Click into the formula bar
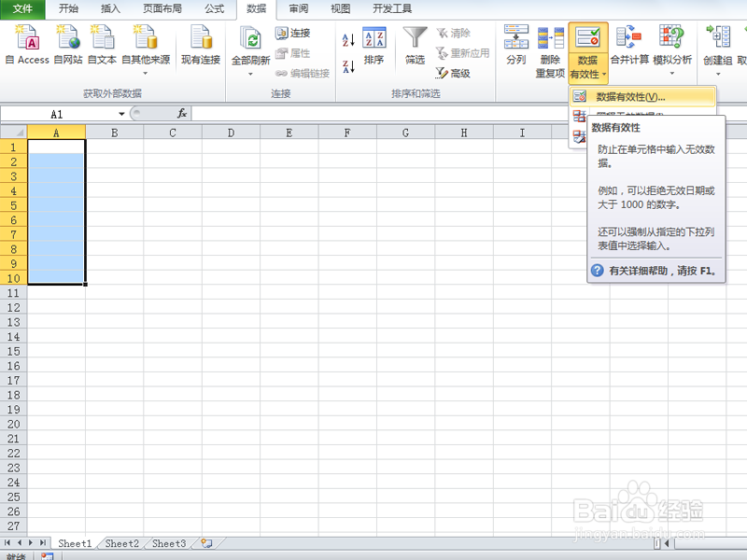Screen dimensions: 747x560 [381, 114]
